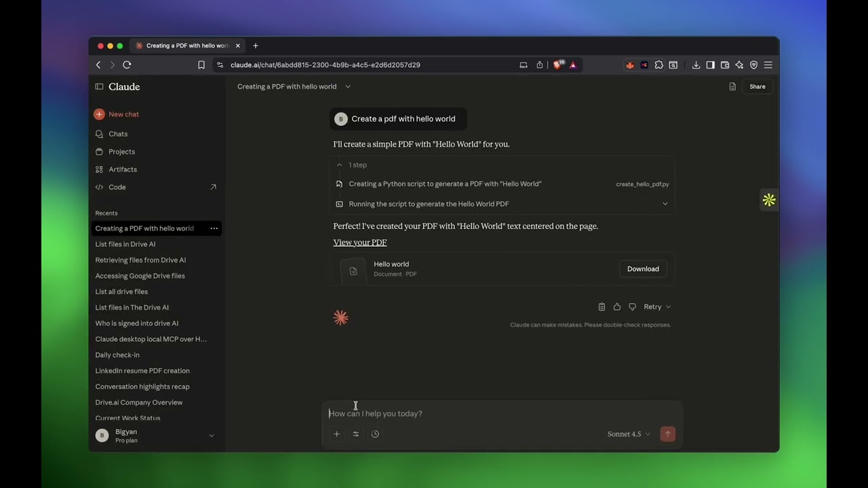The height and width of the screenshot is (488, 868).
Task: Click the plus attach icon in composer
Action: click(x=336, y=434)
